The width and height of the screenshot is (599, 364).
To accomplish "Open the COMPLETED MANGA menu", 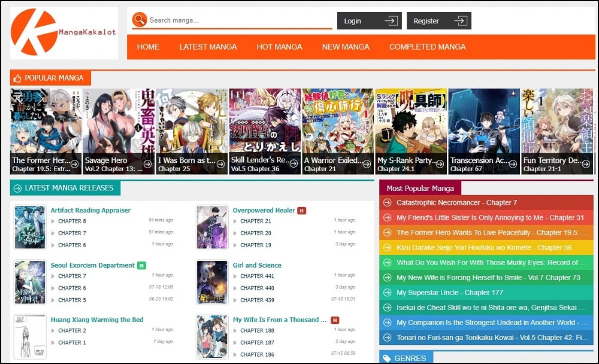I will coord(428,47).
